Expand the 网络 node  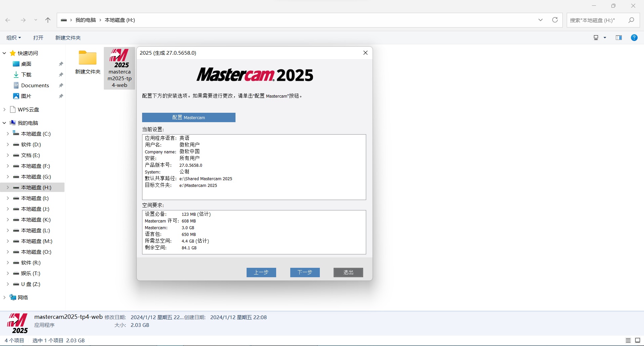[x=4, y=297]
